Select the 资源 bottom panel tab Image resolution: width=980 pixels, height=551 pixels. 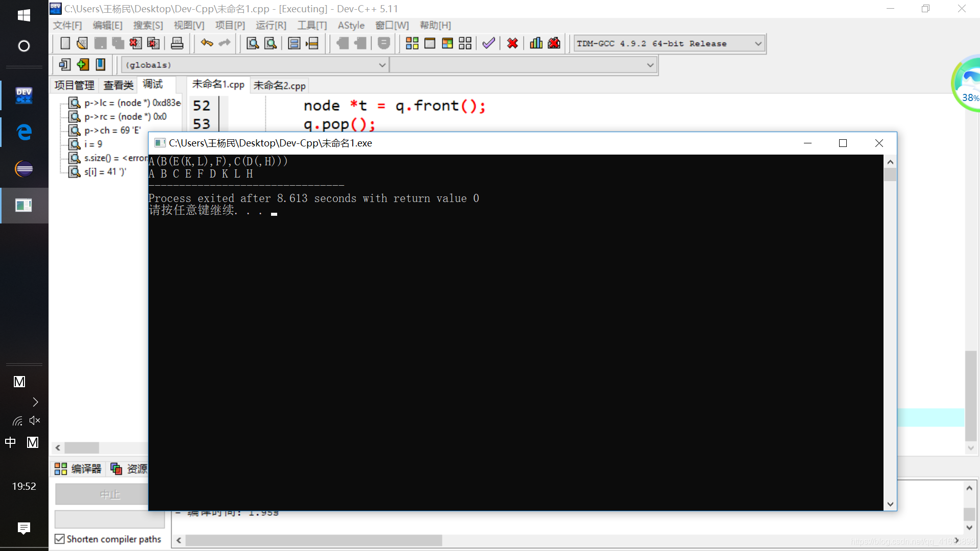coord(130,469)
